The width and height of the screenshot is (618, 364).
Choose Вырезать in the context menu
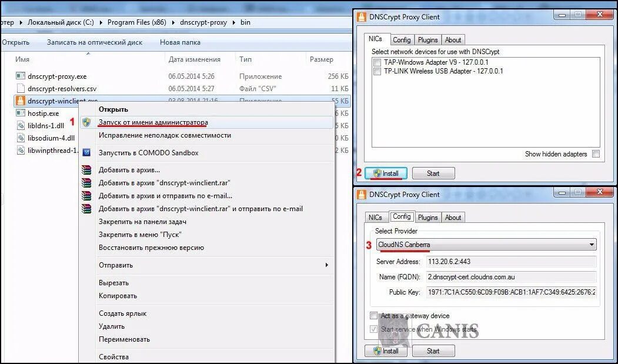(113, 283)
